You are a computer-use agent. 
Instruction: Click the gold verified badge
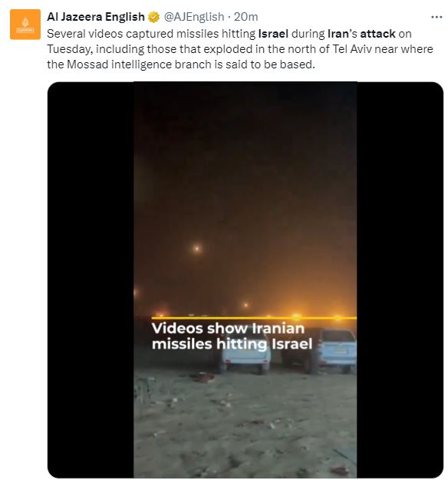point(154,17)
